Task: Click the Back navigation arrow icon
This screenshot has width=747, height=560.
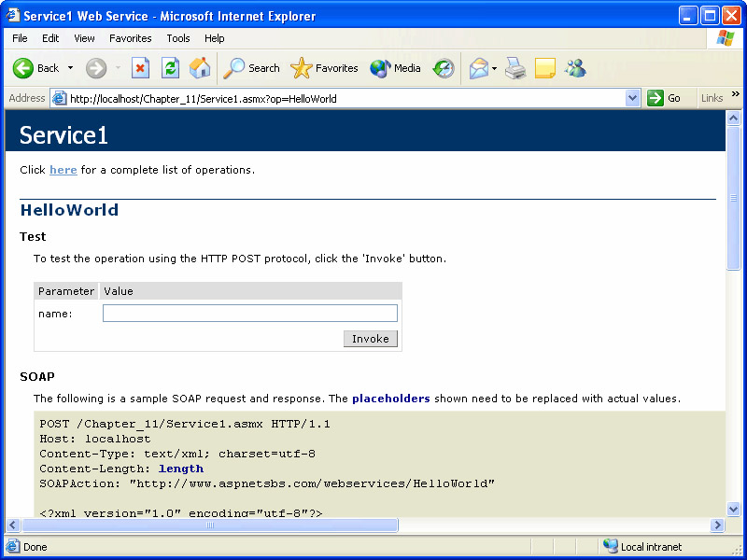Action: pyautogui.click(x=23, y=68)
